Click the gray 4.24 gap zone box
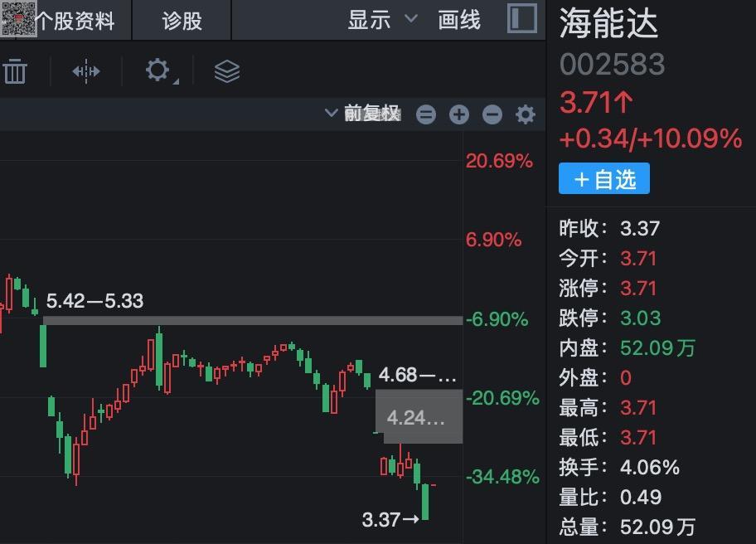Screen dimensions: 756x544 pyautogui.click(x=419, y=417)
